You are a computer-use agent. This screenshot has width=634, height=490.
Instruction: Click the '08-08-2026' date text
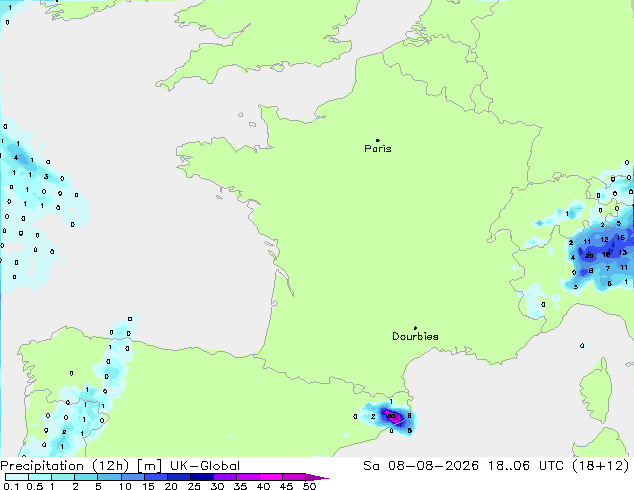(x=433, y=466)
